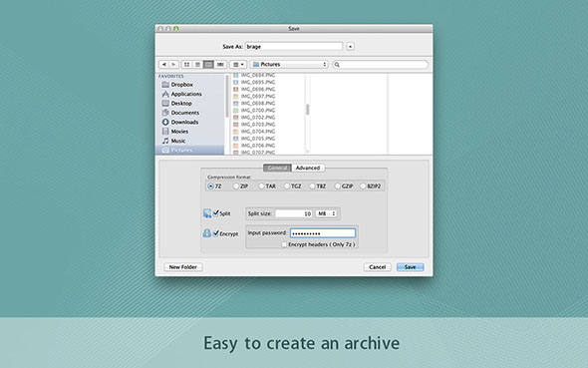Switch to list view

click(x=197, y=65)
